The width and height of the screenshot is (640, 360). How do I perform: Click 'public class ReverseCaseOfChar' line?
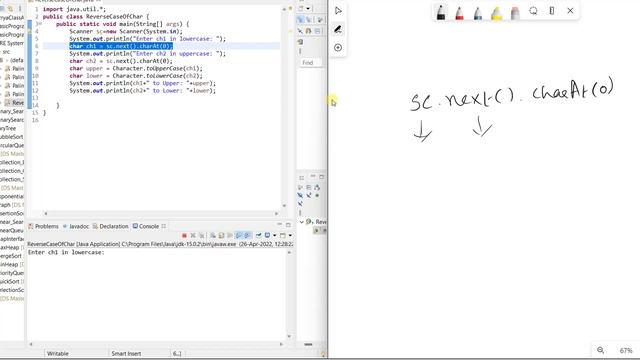point(96,16)
